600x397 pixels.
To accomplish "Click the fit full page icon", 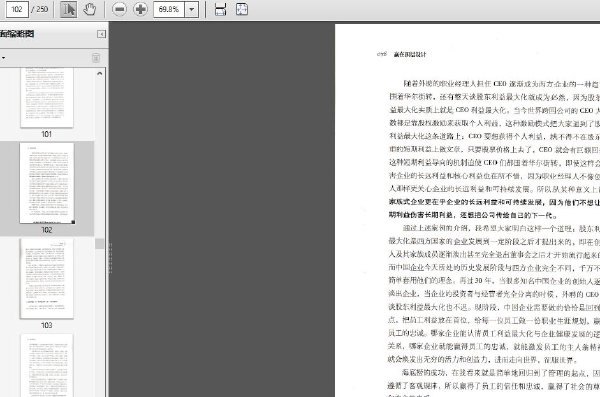I will coord(242,9).
